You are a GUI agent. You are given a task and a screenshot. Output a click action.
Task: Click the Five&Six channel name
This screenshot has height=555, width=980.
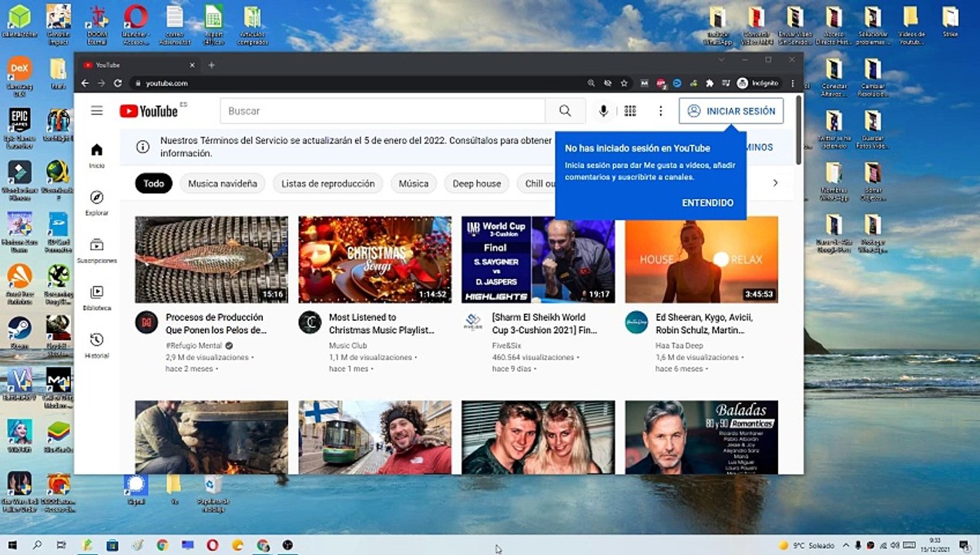(507, 346)
